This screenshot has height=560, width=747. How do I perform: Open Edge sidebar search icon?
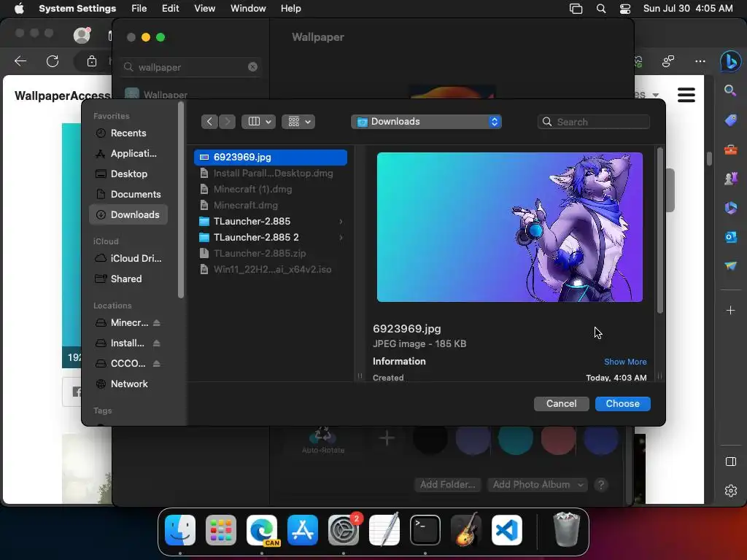click(730, 90)
